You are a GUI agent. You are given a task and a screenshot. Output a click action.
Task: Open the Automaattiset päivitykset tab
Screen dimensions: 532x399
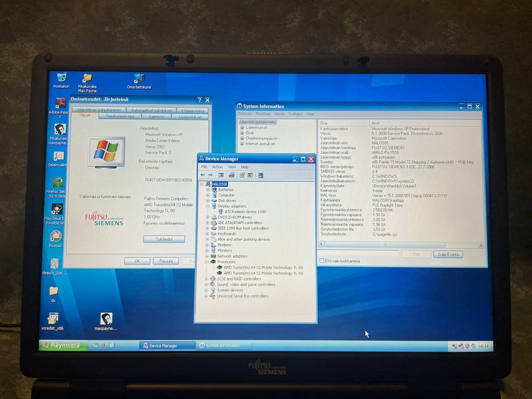point(151,110)
